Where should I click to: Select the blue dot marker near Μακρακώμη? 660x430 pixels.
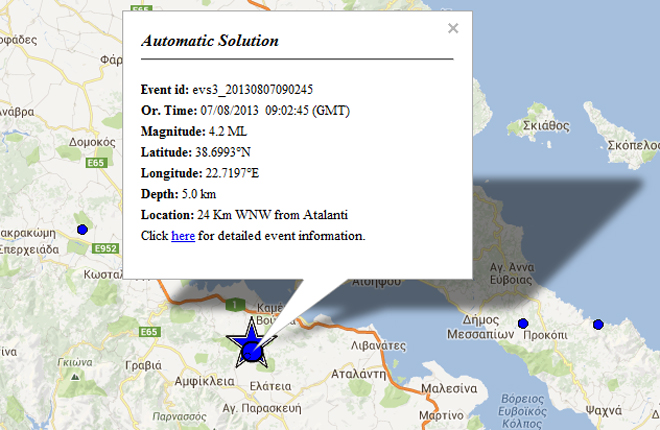[82, 230]
